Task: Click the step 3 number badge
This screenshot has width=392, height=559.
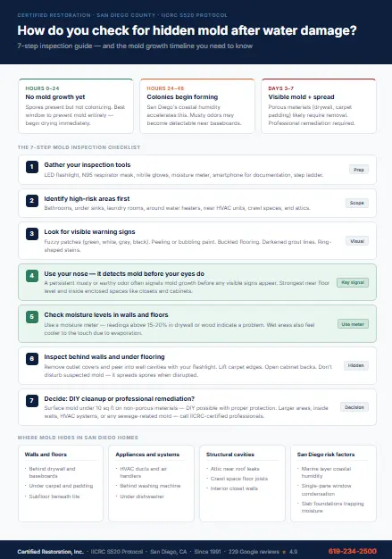Action: 32,234
